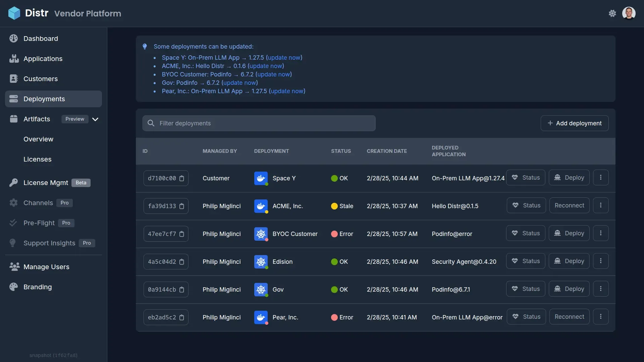Click the Add deployment button
Image resolution: width=644 pixels, height=362 pixels.
click(x=575, y=123)
